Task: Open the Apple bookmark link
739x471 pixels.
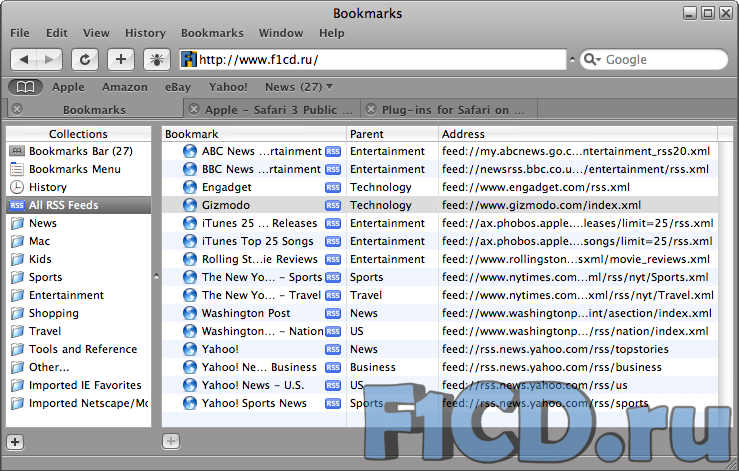Action: [68, 87]
